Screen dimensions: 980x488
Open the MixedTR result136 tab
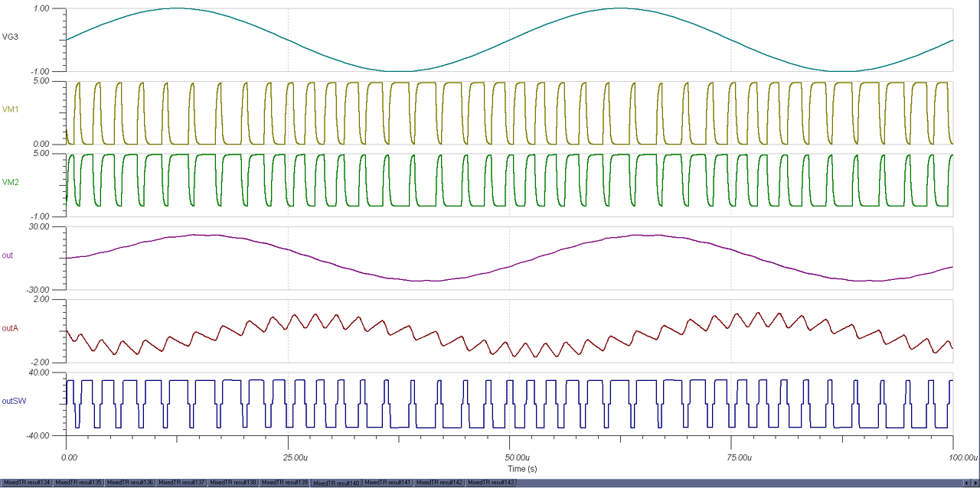(x=129, y=483)
